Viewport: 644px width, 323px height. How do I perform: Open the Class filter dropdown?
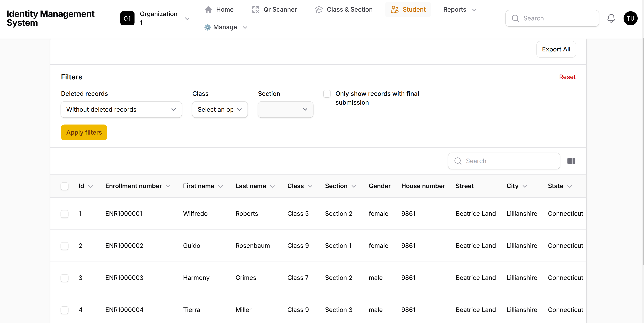[219, 109]
